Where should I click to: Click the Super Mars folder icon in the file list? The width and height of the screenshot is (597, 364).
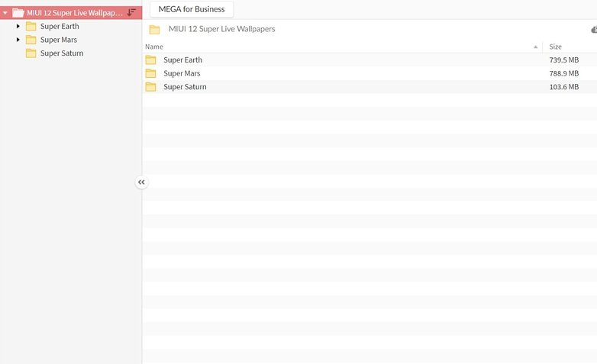point(150,73)
